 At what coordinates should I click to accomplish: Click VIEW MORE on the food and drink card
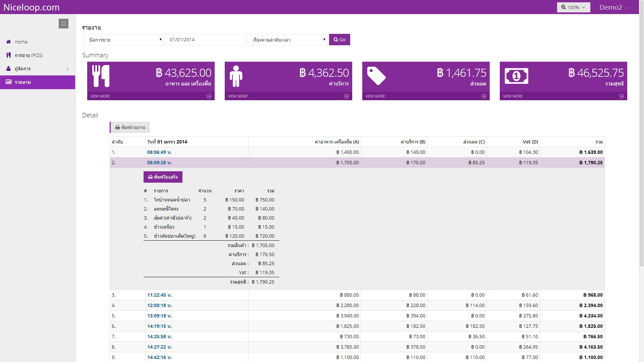tap(100, 96)
